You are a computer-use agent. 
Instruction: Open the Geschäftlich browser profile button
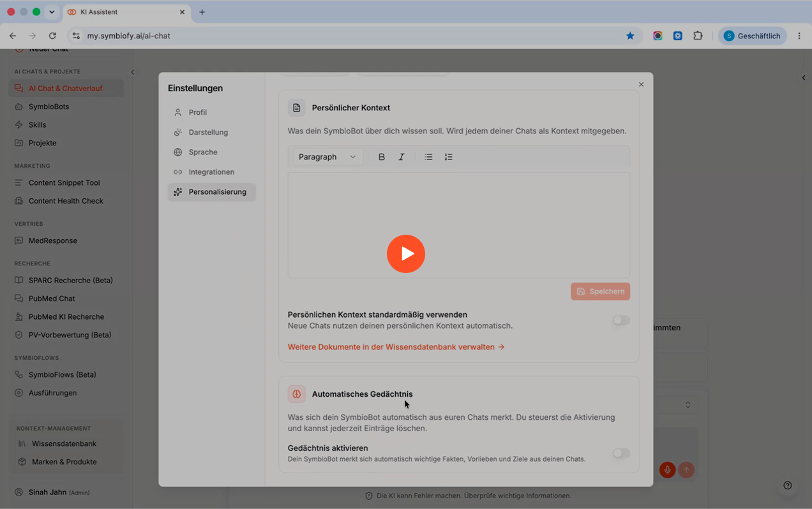(753, 36)
